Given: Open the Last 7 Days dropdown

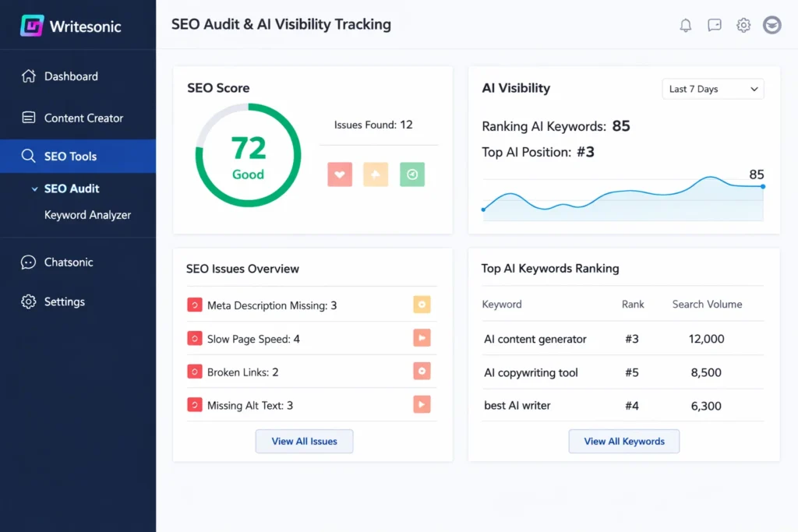Looking at the screenshot, I should tap(712, 89).
